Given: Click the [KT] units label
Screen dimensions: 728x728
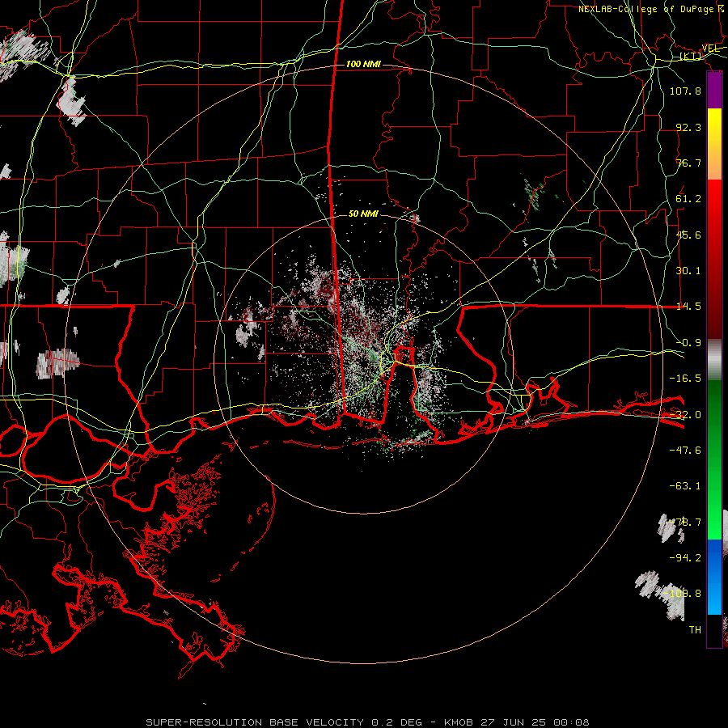Looking at the screenshot, I should [x=691, y=56].
